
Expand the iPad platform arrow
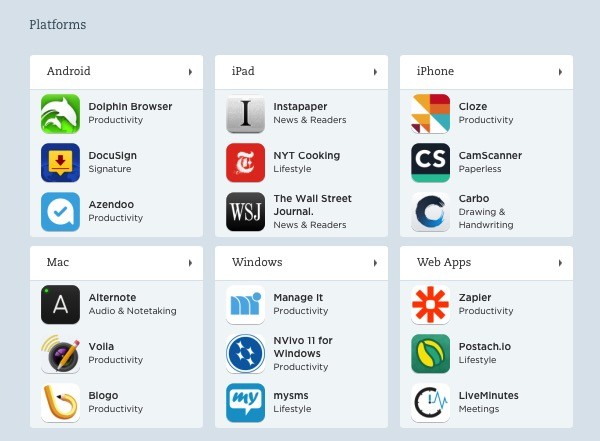pyautogui.click(x=375, y=72)
